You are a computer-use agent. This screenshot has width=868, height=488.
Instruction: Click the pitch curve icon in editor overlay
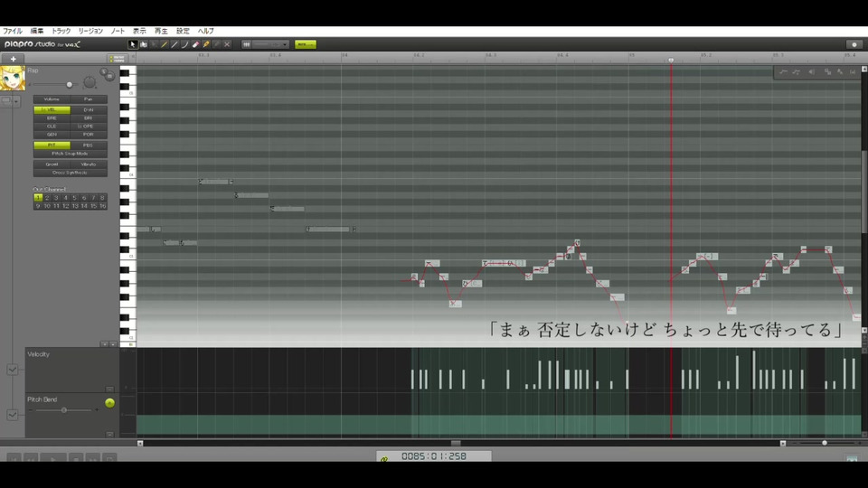pyautogui.click(x=783, y=72)
